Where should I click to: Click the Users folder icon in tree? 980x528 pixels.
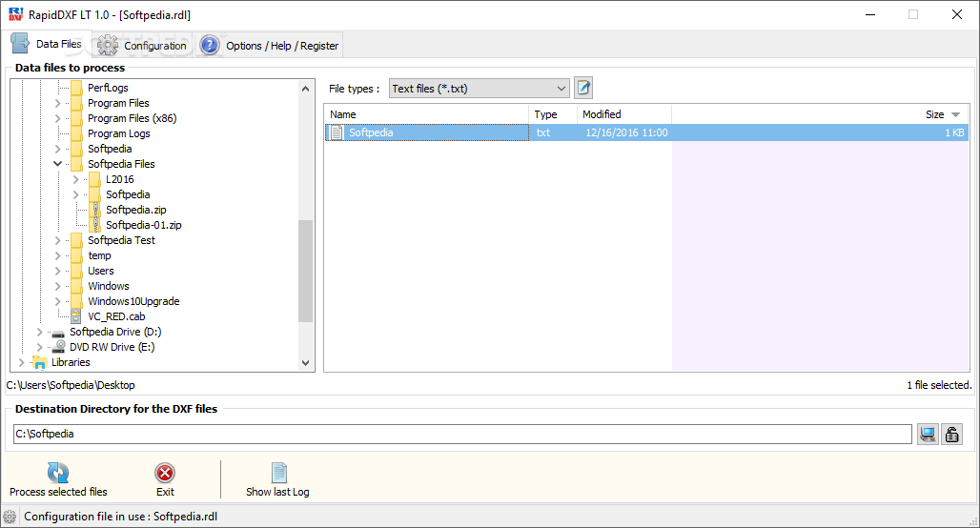point(76,271)
